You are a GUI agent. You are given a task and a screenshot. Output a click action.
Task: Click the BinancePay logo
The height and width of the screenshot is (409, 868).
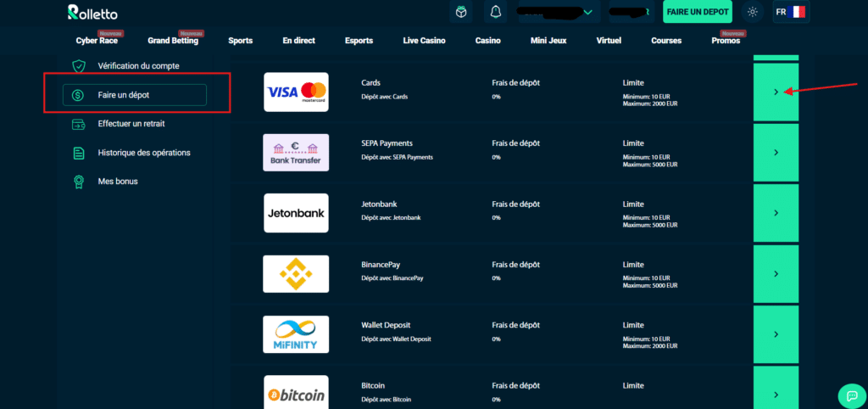pyautogui.click(x=296, y=274)
